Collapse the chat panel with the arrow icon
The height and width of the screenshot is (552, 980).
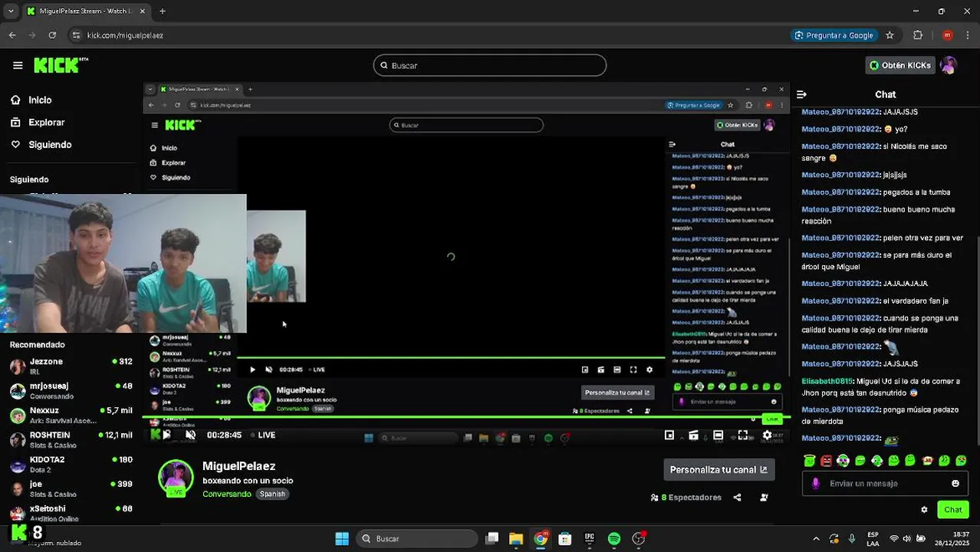801,94
